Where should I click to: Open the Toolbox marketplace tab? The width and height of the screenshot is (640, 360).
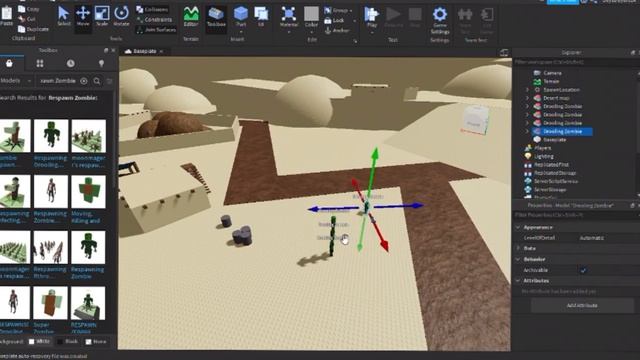point(9,63)
